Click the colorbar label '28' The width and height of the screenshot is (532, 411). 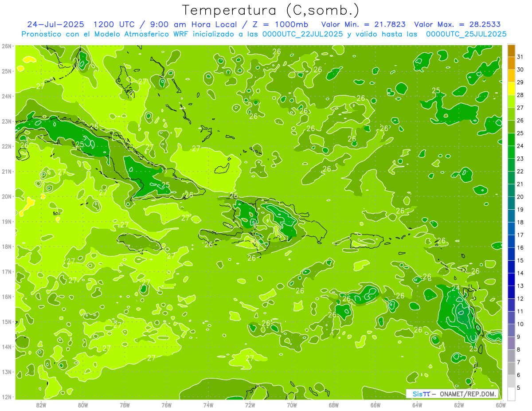click(x=520, y=95)
